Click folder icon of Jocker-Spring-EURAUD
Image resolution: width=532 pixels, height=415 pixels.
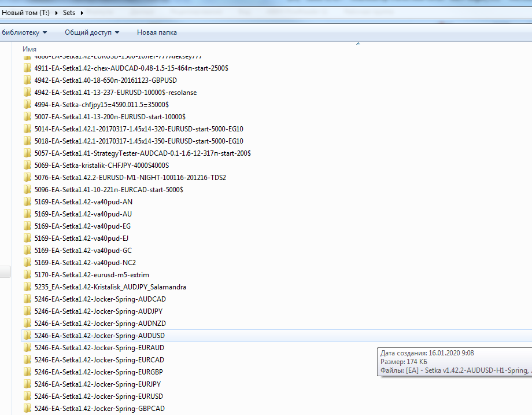pyautogui.click(x=28, y=348)
